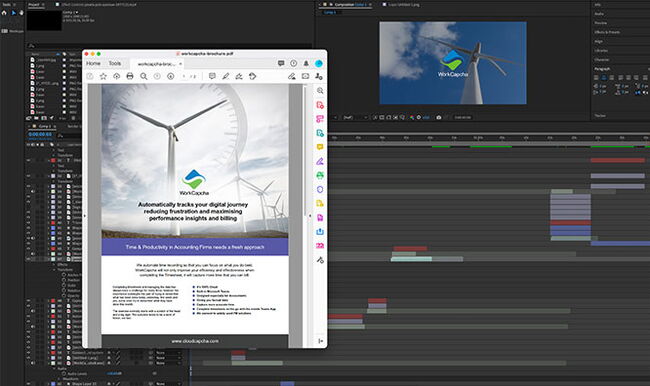Go to the previous PDF page
The width and height of the screenshot is (650, 386).
pyautogui.click(x=157, y=76)
